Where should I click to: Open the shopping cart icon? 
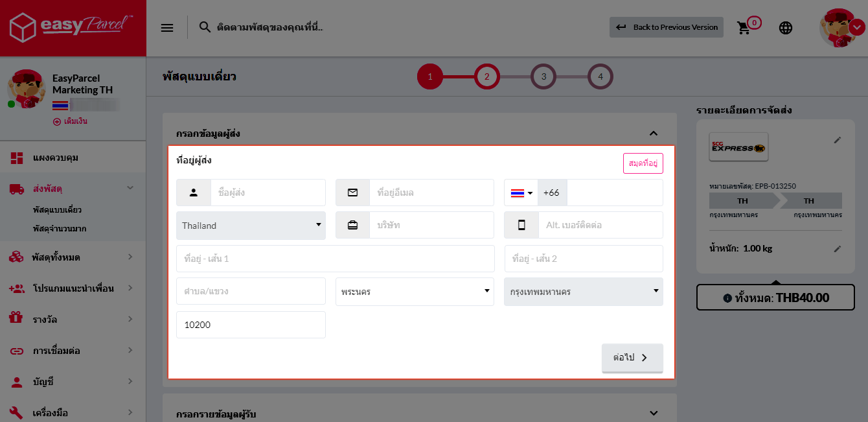[744, 28]
